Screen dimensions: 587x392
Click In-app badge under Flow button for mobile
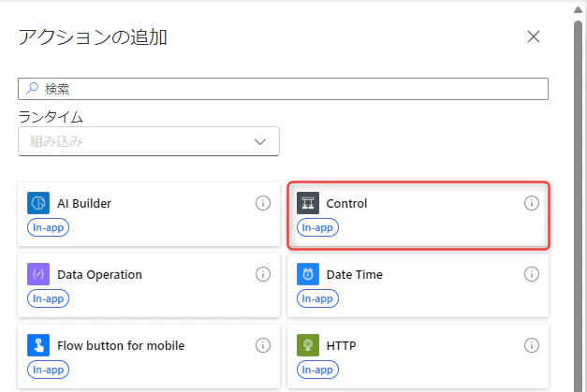[x=48, y=370]
